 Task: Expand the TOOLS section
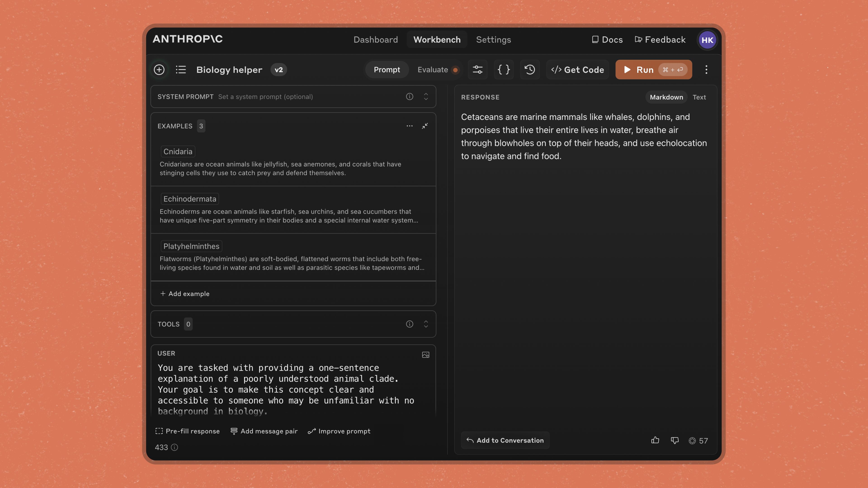(x=426, y=324)
